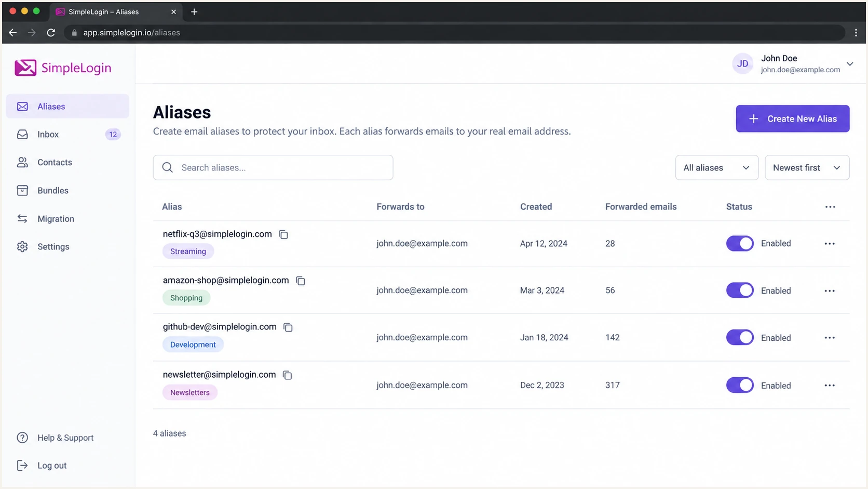
Task: Click the Development tag
Action: click(x=193, y=345)
